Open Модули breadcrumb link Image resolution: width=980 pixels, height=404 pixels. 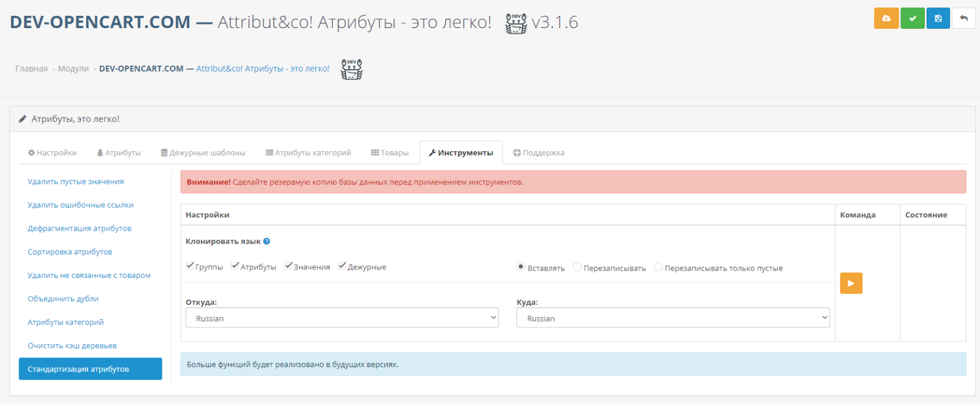pyautogui.click(x=73, y=69)
